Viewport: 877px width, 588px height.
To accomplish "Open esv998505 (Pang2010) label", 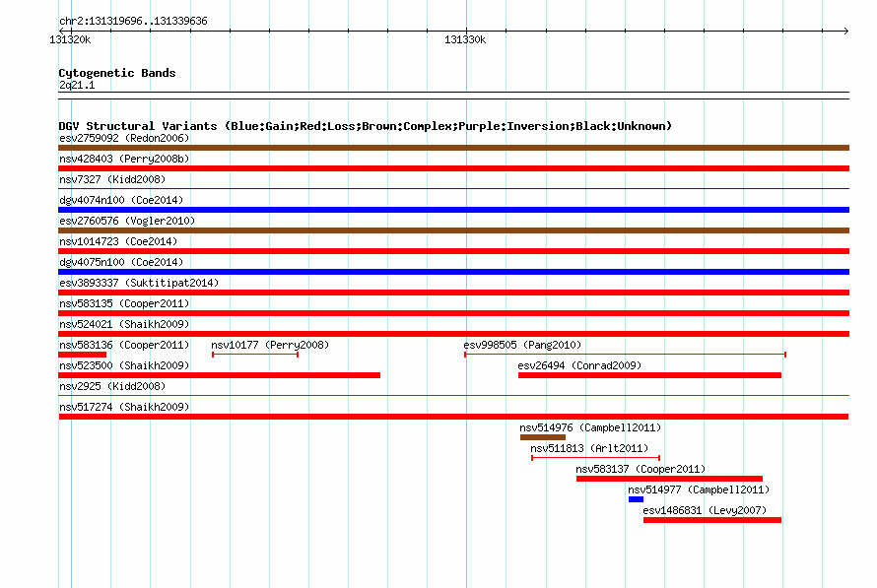I will (x=522, y=345).
